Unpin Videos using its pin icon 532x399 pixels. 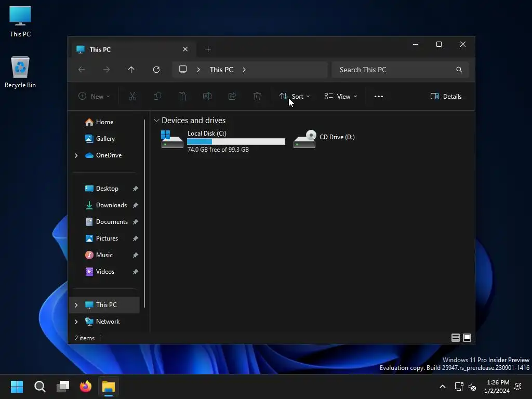click(x=136, y=272)
